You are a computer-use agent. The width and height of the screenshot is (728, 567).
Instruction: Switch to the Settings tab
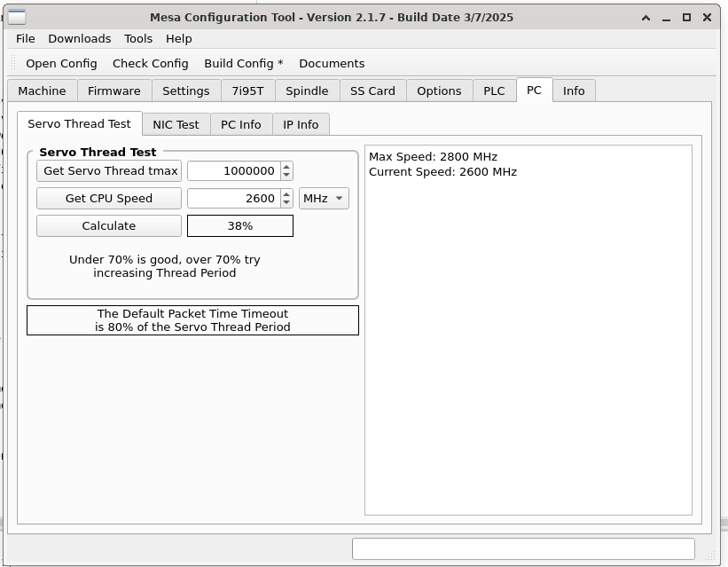click(185, 91)
